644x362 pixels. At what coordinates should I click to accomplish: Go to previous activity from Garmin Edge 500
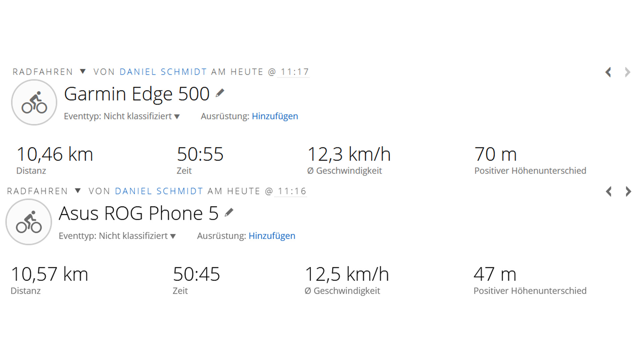pos(608,72)
